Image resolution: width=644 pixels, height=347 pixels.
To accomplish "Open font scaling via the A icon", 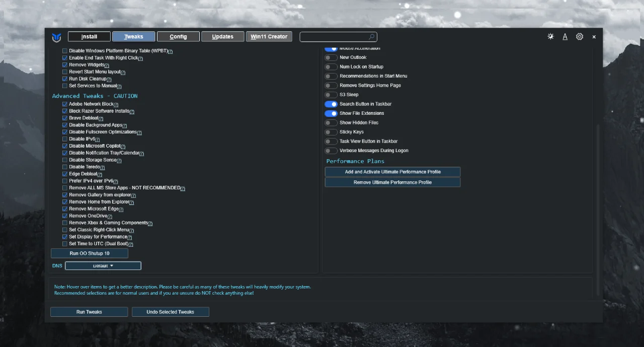I will 565,37.
